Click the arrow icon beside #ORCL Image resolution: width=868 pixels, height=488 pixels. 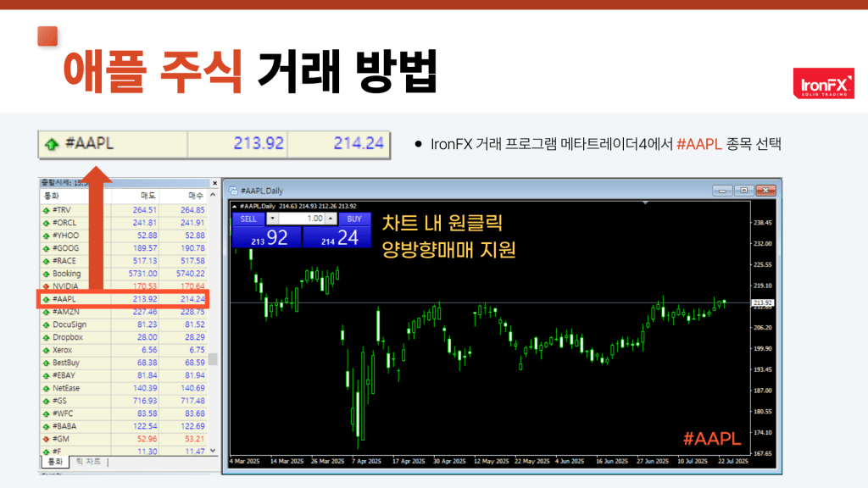(46, 223)
